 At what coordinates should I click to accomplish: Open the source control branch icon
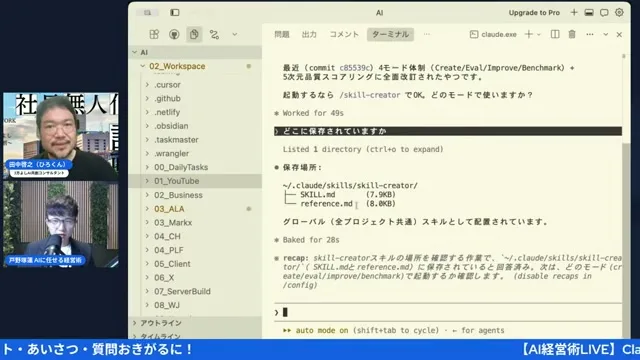(214, 34)
